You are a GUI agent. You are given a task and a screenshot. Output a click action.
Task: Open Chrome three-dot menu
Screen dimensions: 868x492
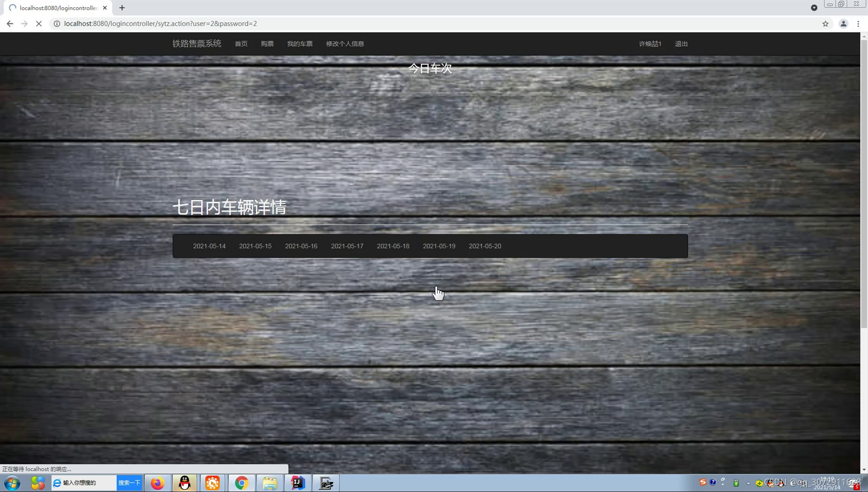coord(858,24)
